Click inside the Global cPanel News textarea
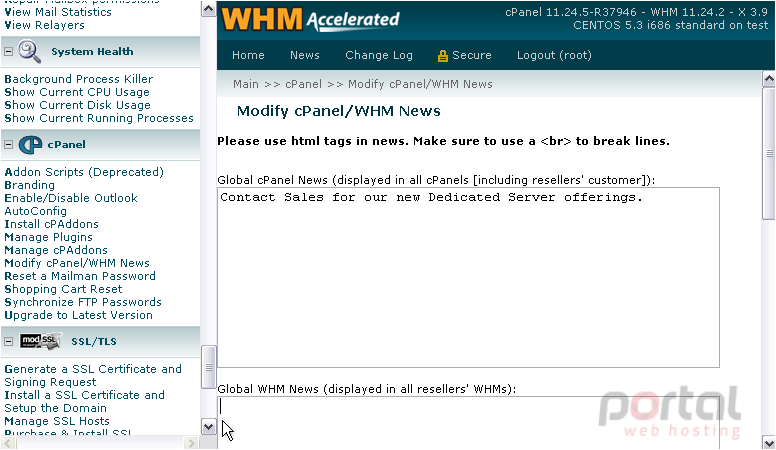 click(x=468, y=278)
